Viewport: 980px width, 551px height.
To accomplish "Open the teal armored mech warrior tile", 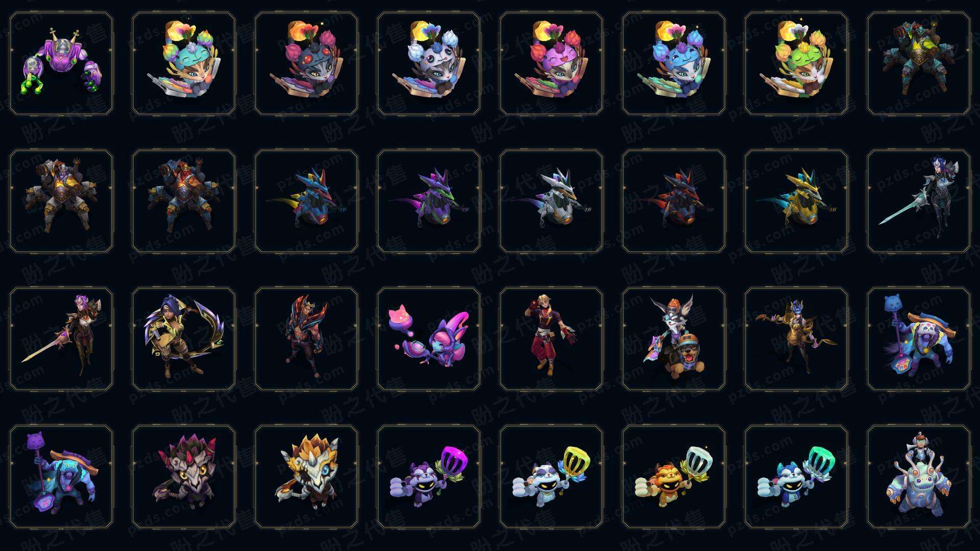I will pos(919,64).
